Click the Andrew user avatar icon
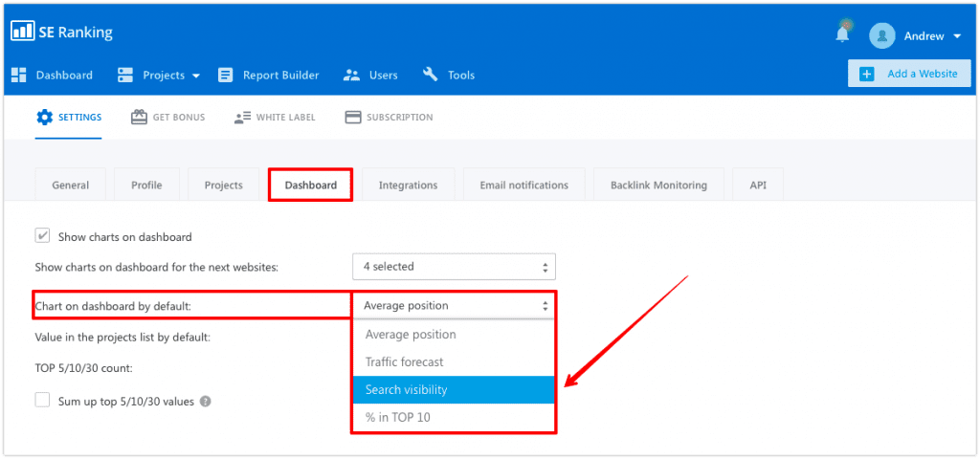This screenshot has height=459, width=980. 882,36
